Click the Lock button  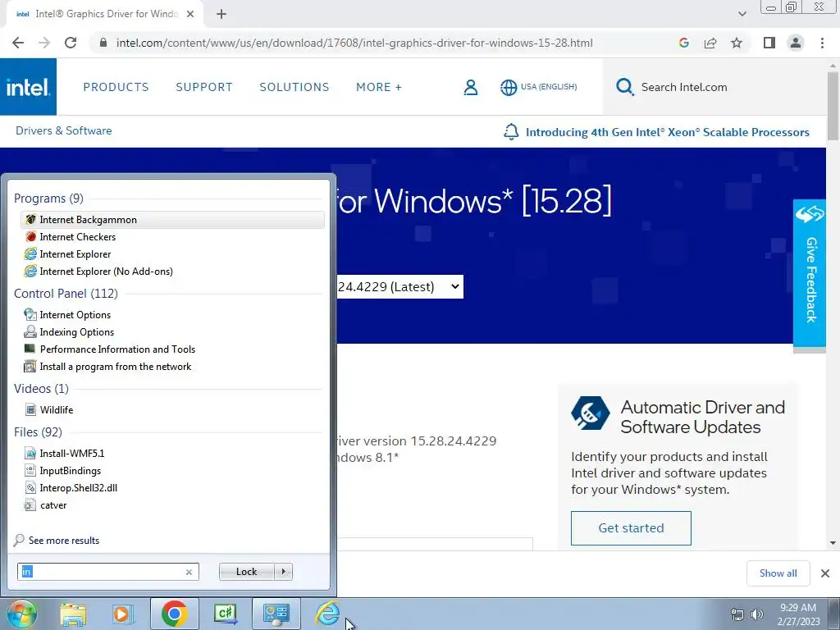click(246, 572)
